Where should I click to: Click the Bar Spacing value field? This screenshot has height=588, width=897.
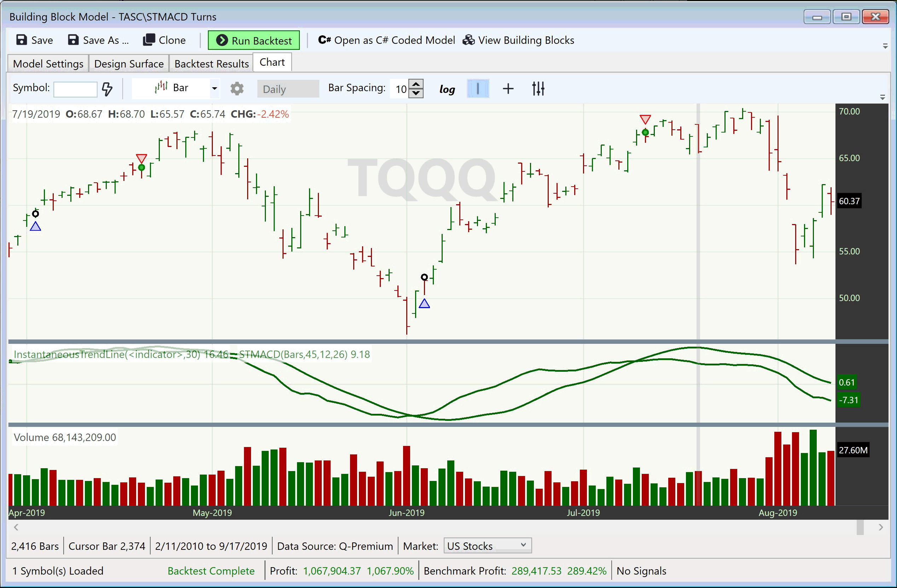click(x=399, y=89)
